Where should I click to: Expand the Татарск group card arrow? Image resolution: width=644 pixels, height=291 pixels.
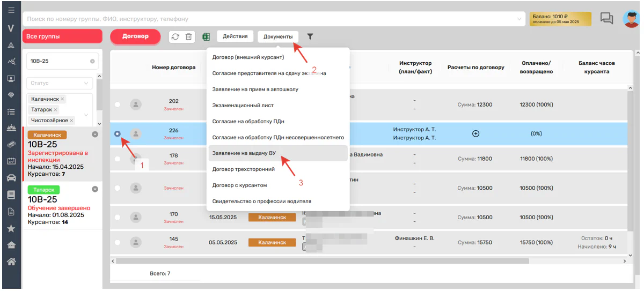click(95, 189)
